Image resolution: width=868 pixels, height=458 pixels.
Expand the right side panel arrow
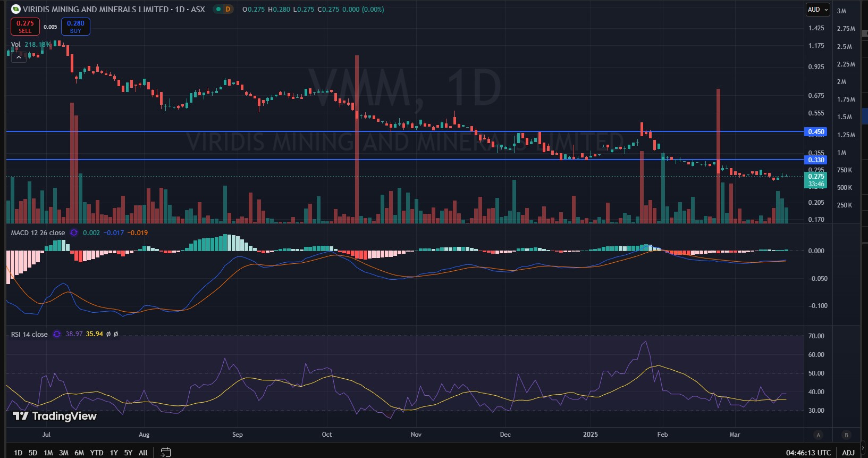pos(862,447)
